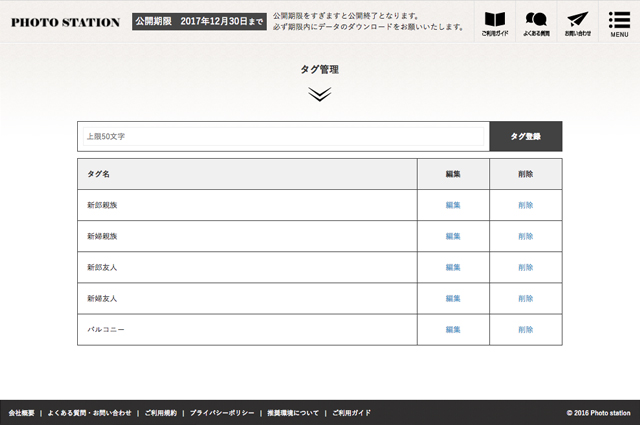This screenshot has width=640, height=425.
Task: Delete the 新郎親族 tag
Action: point(525,205)
